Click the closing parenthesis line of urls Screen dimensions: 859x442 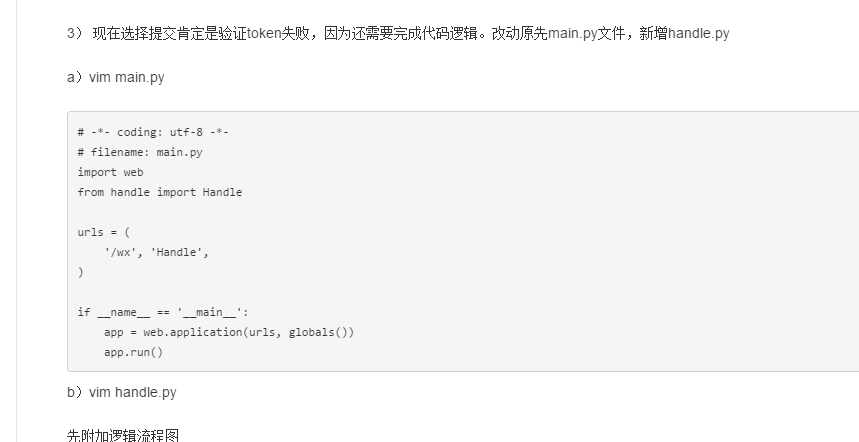click(81, 272)
